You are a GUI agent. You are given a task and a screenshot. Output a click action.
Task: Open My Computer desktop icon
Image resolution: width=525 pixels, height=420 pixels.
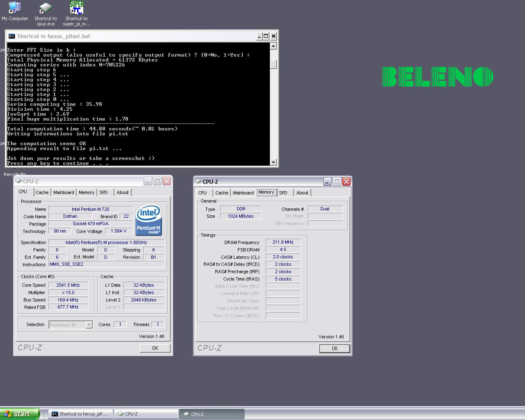pyautogui.click(x=15, y=11)
